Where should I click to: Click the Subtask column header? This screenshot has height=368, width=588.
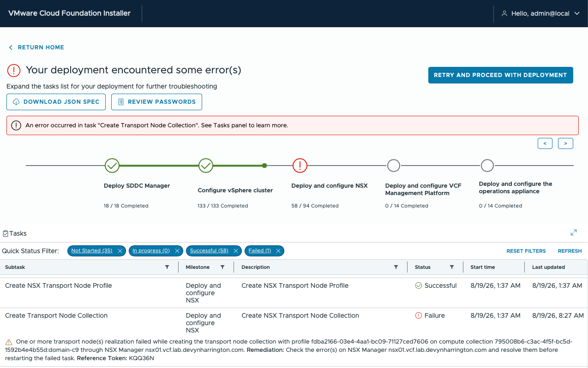(15, 267)
